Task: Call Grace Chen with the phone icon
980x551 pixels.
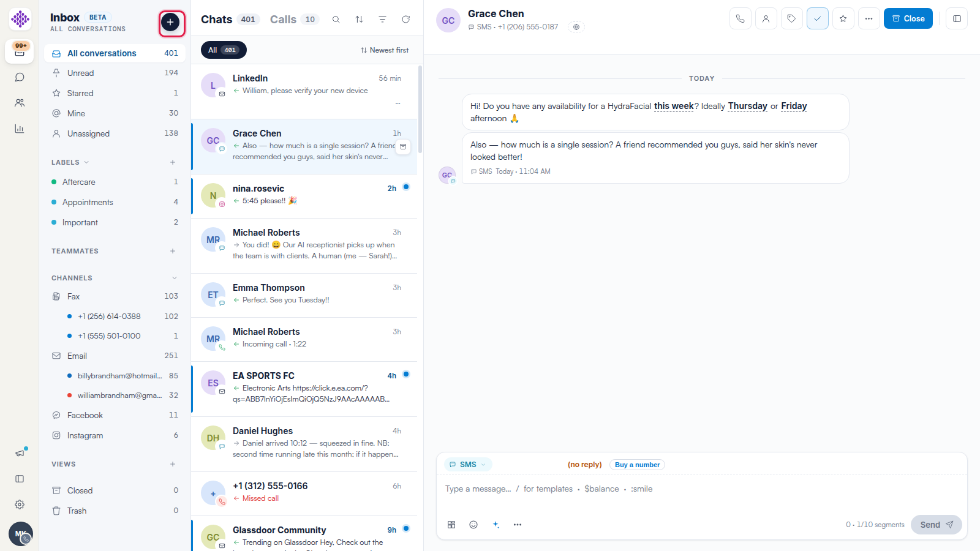Action: coord(741,18)
